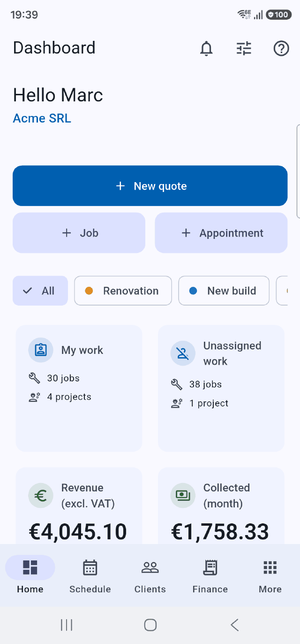The width and height of the screenshot is (300, 644).
Task: Tap the Unassigned work person-off icon
Action: coord(183,353)
